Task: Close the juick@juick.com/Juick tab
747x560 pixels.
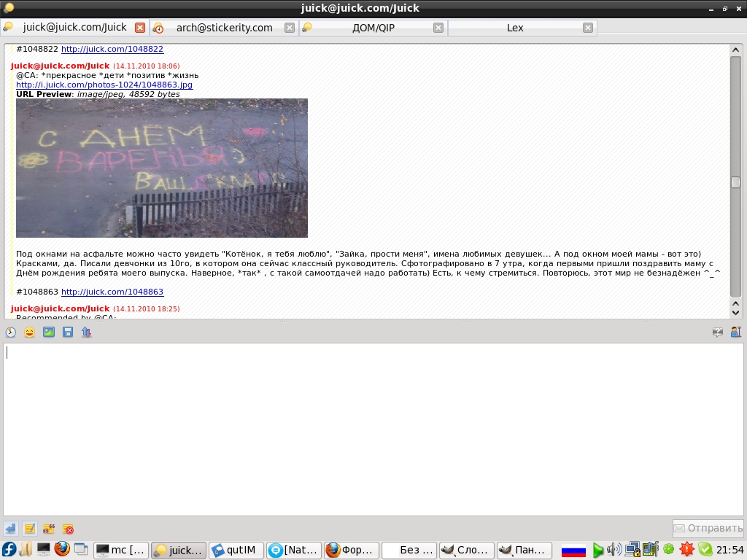Action: [x=139, y=28]
